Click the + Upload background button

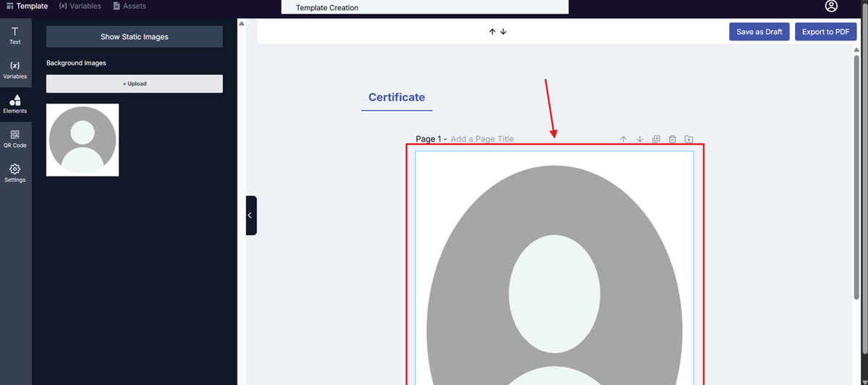[135, 84]
